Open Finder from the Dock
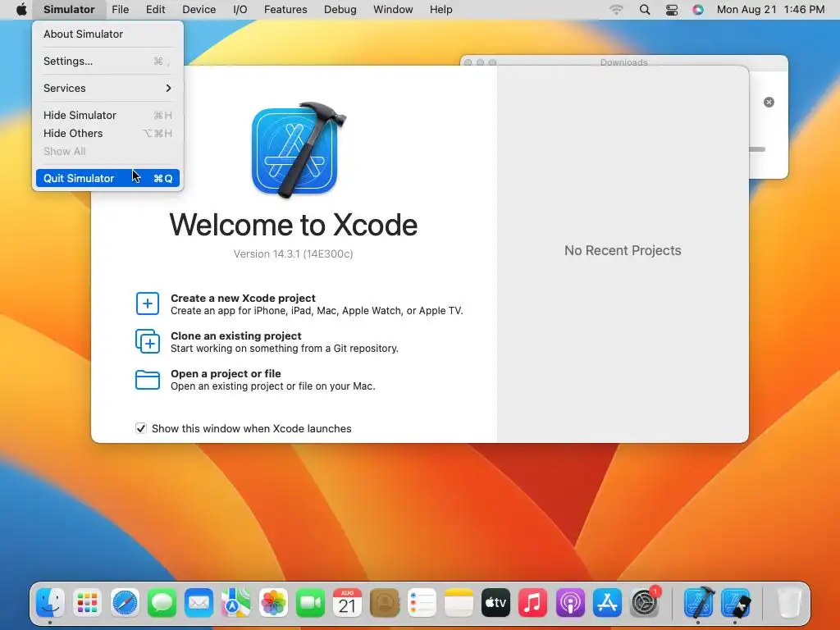This screenshot has width=840, height=630. point(50,603)
